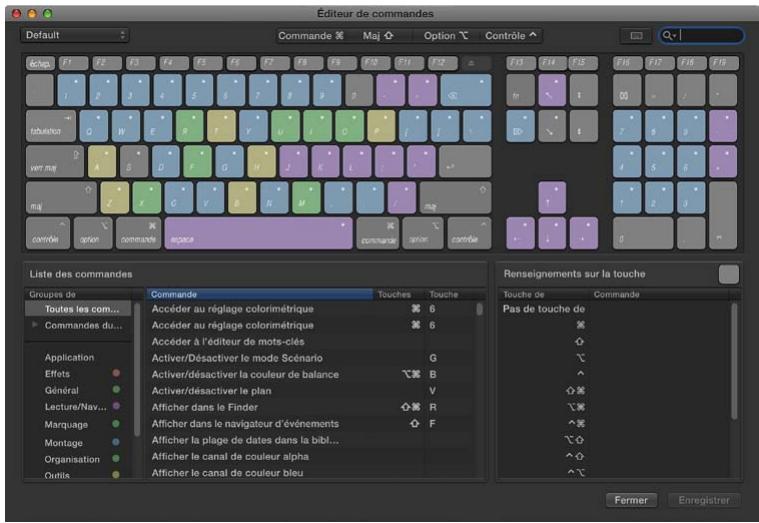The width and height of the screenshot is (759, 523).
Task: Select the green R key
Action: click(x=189, y=126)
